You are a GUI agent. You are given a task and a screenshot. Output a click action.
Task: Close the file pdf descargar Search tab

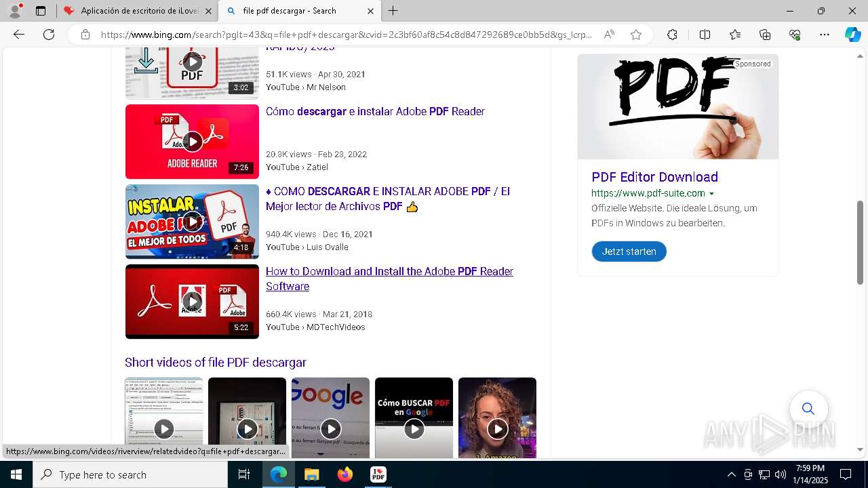[370, 11]
